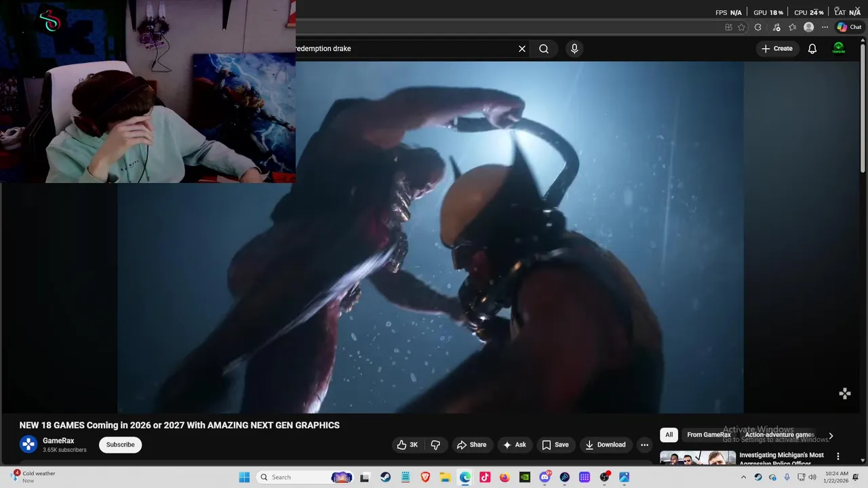The width and height of the screenshot is (868, 488).
Task: Click the Create button
Action: click(777, 49)
